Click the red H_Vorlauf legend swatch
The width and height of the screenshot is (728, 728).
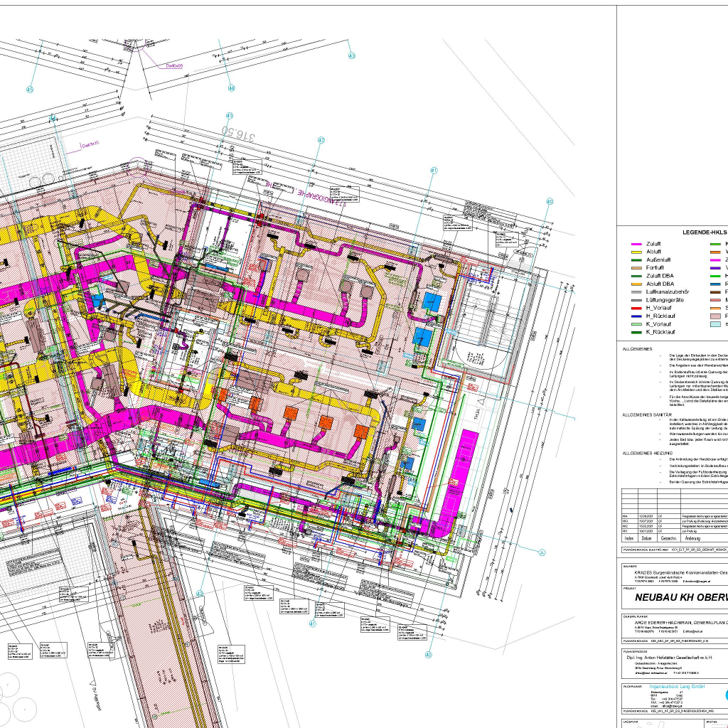(x=637, y=308)
